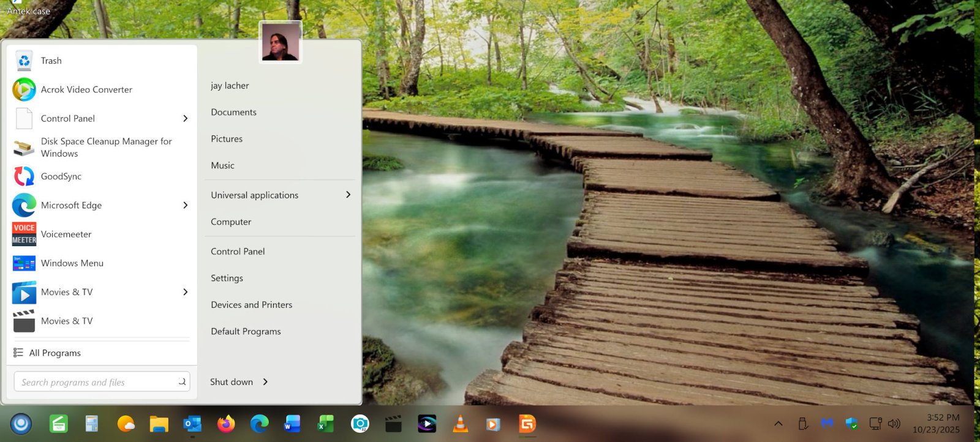
Task: Open Firefox from the taskbar
Action: point(226,424)
